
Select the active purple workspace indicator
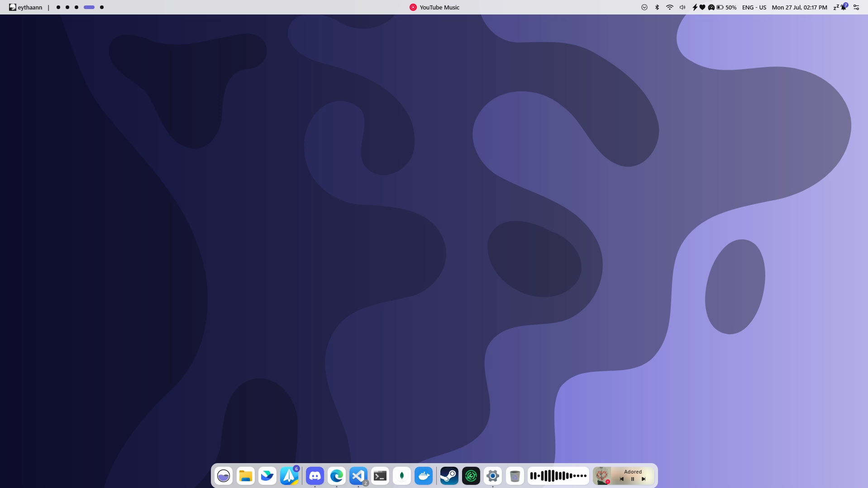pos(89,7)
